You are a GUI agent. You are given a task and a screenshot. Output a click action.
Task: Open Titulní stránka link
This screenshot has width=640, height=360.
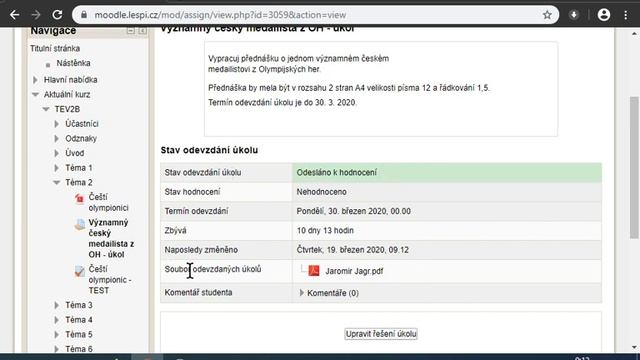(55, 49)
